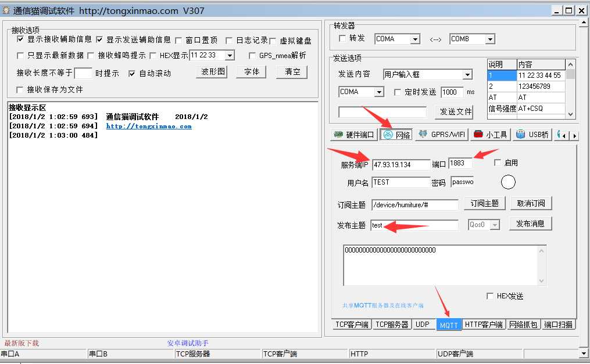Click the tab strip right scroll arrow

coord(574,136)
